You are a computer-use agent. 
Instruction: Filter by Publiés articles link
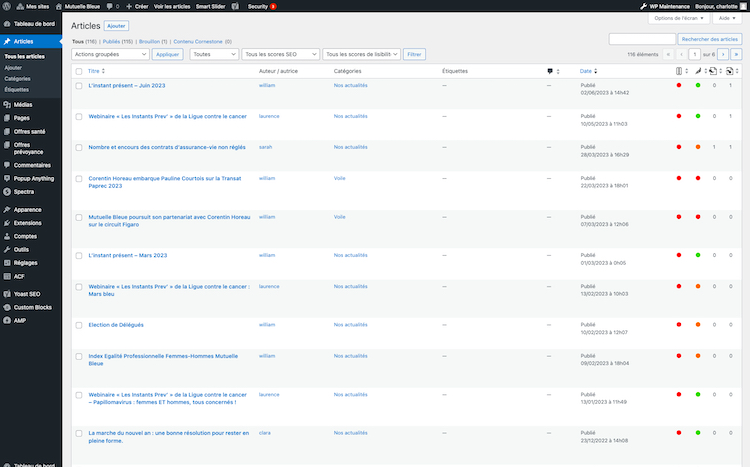click(116, 41)
